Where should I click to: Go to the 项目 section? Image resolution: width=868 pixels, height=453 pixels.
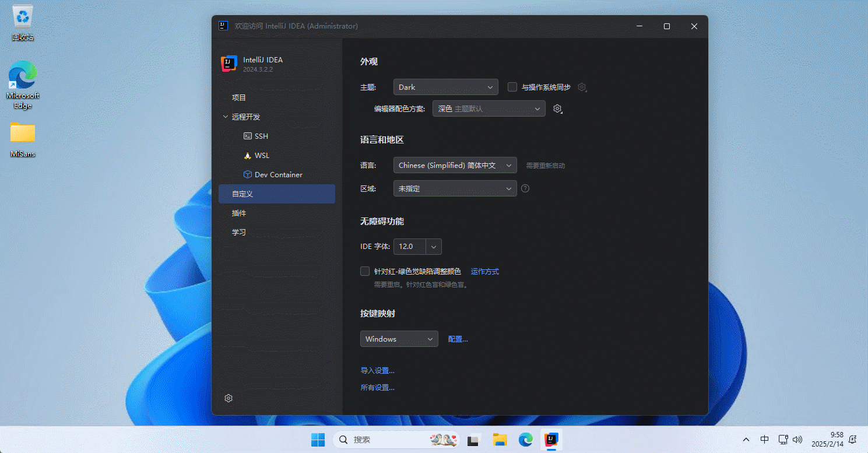tap(239, 97)
